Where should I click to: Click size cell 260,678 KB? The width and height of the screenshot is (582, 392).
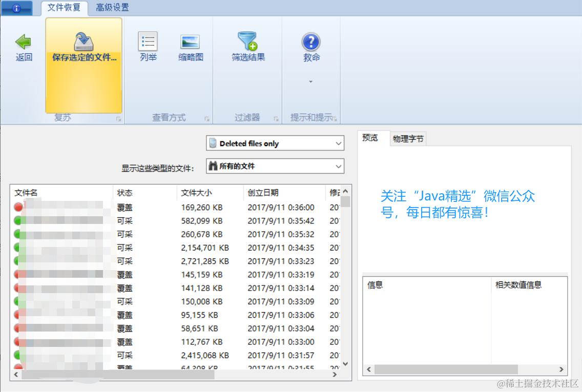[x=201, y=234]
